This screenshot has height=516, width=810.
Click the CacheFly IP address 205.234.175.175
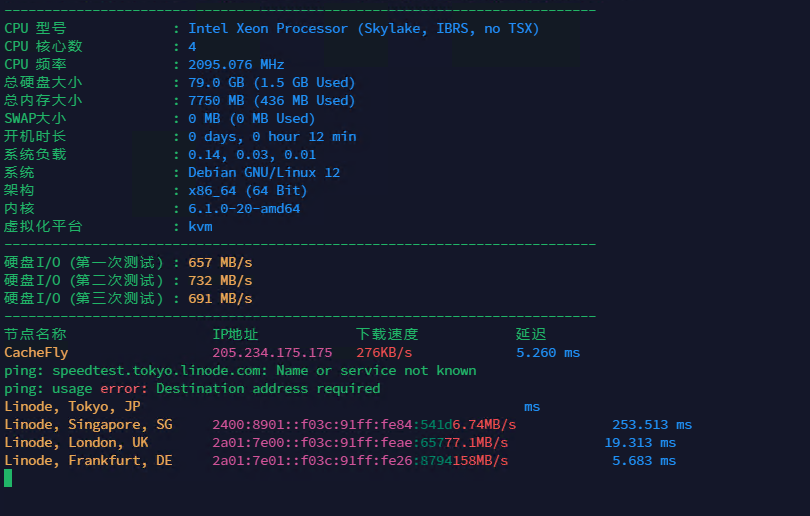(x=272, y=353)
